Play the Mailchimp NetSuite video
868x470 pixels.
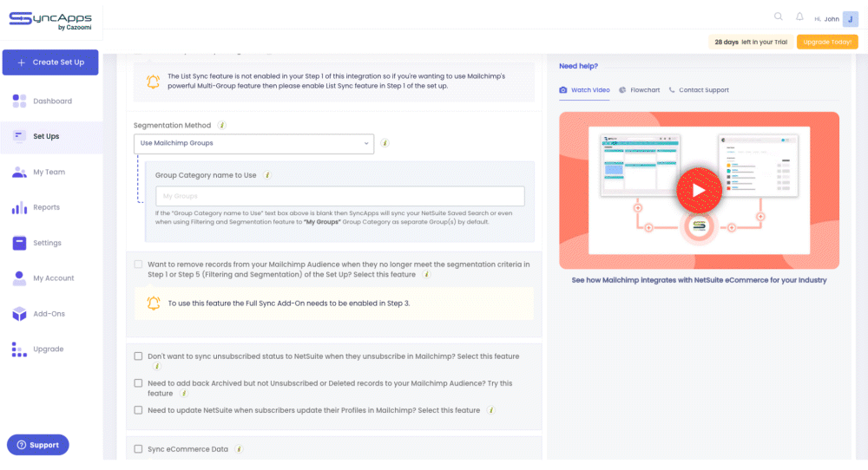click(x=699, y=190)
